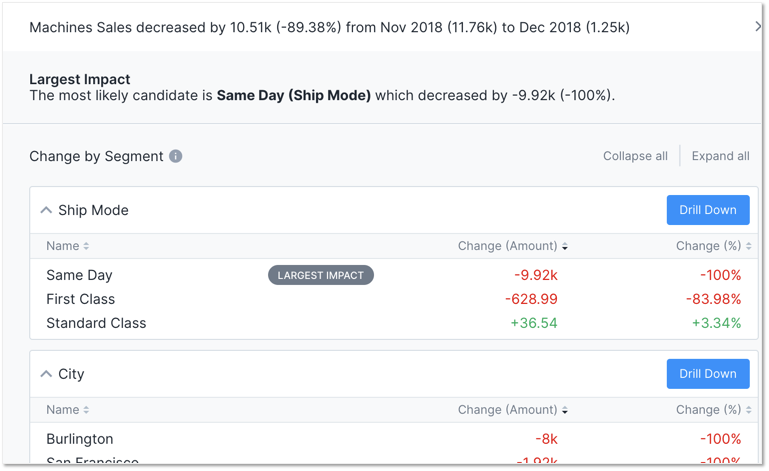Sort City table by Change (Amount)
The width and height of the screenshot is (769, 471).
pyautogui.click(x=513, y=410)
